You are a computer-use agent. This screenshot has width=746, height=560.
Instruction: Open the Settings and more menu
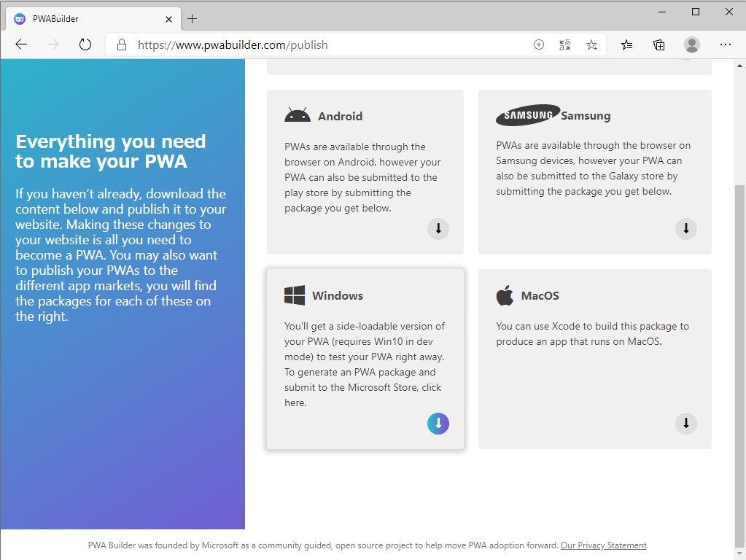726,44
